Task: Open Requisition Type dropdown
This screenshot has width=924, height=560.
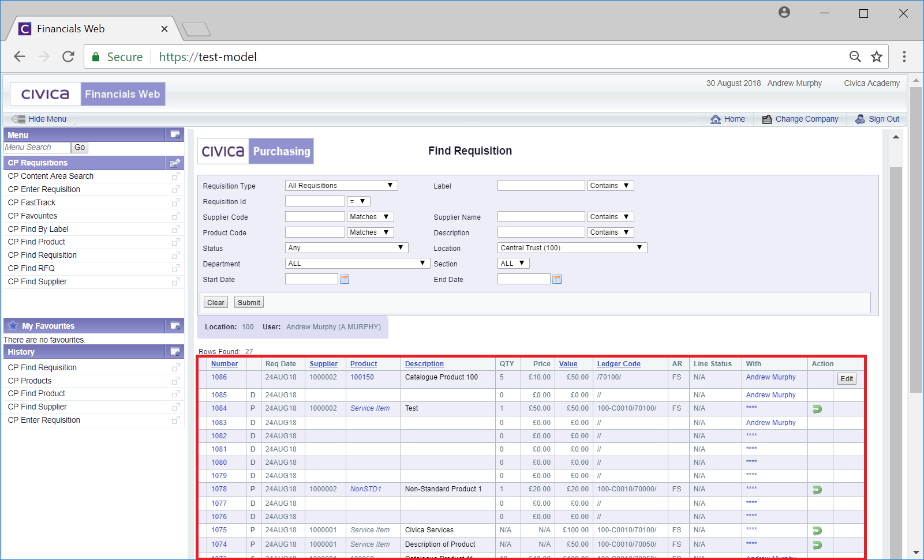Action: [x=341, y=185]
